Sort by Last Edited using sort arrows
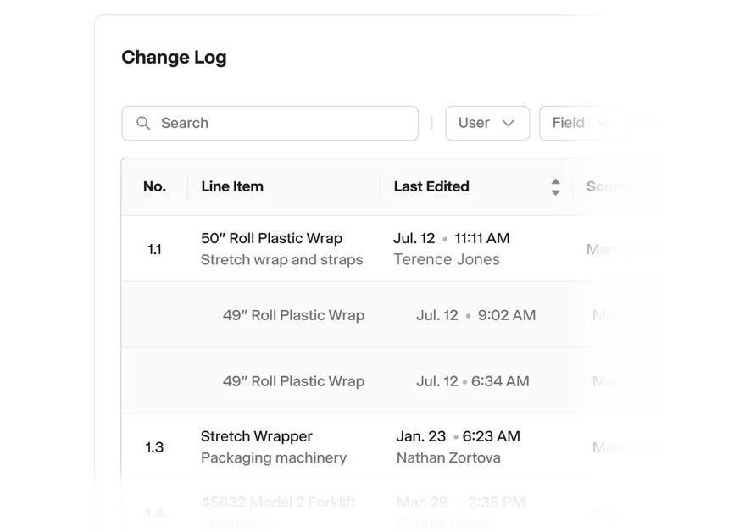The width and height of the screenshot is (756, 532). [x=555, y=187]
